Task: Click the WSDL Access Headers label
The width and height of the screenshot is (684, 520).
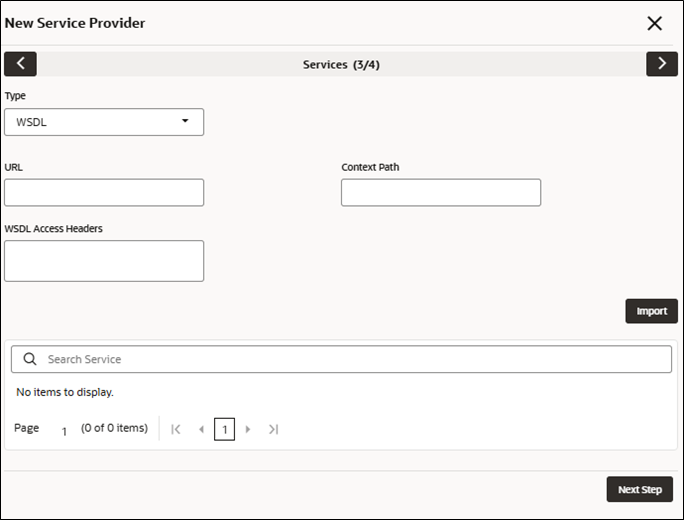Action: click(x=54, y=229)
